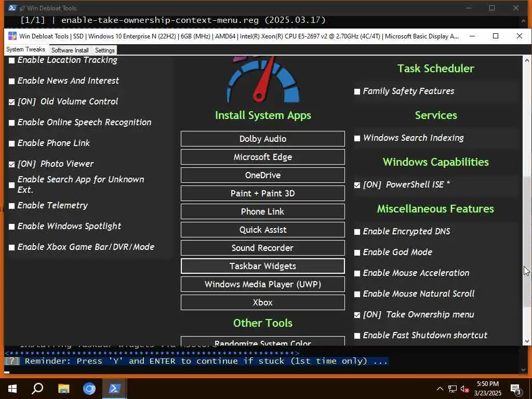Check Enable Xbox Game Bar/DVR/Mode
This screenshot has height=399, width=532.
pyautogui.click(x=12, y=247)
